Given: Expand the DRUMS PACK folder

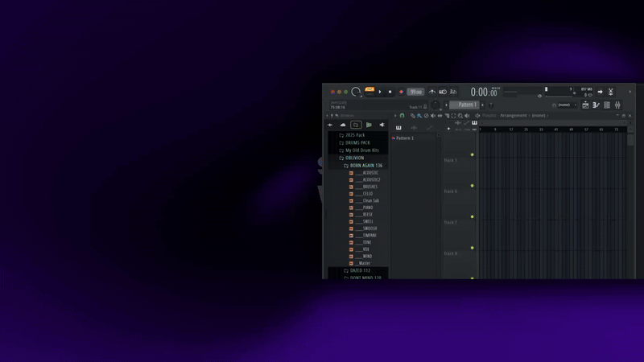Looking at the screenshot, I should coord(357,143).
